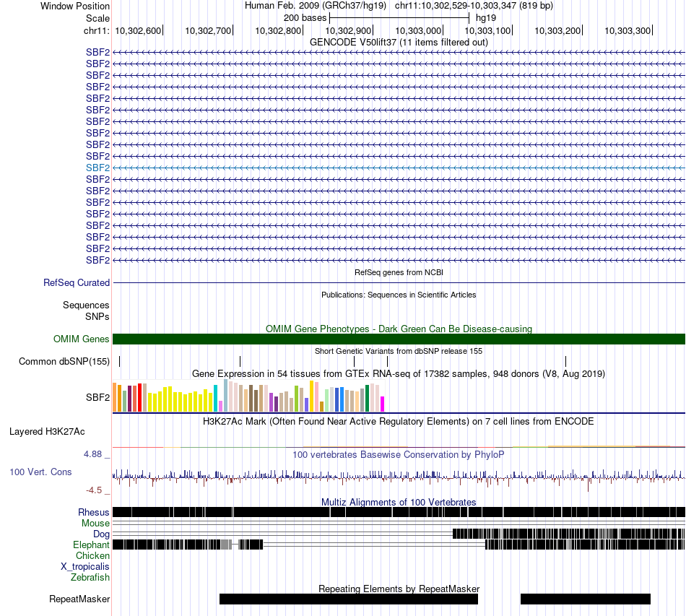Image resolution: width=686 pixels, height=616 pixels.
Task: Click the first orange GTEx expression bar
Action: [115, 398]
